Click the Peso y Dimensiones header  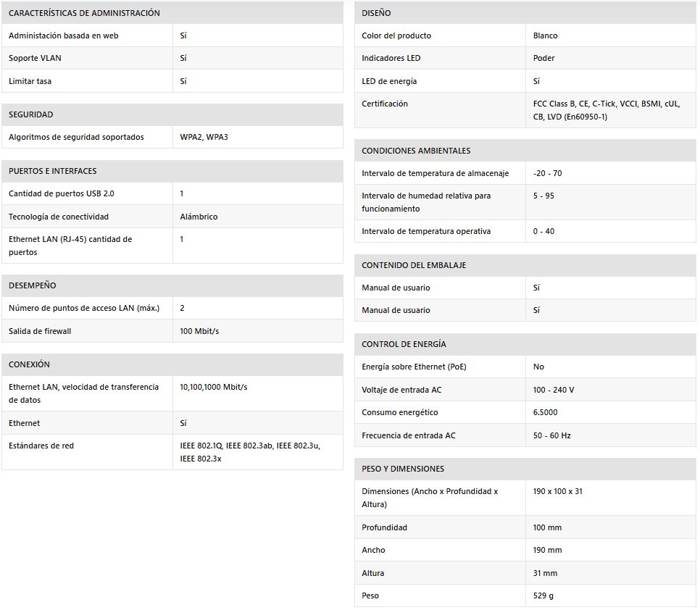pyautogui.click(x=403, y=469)
